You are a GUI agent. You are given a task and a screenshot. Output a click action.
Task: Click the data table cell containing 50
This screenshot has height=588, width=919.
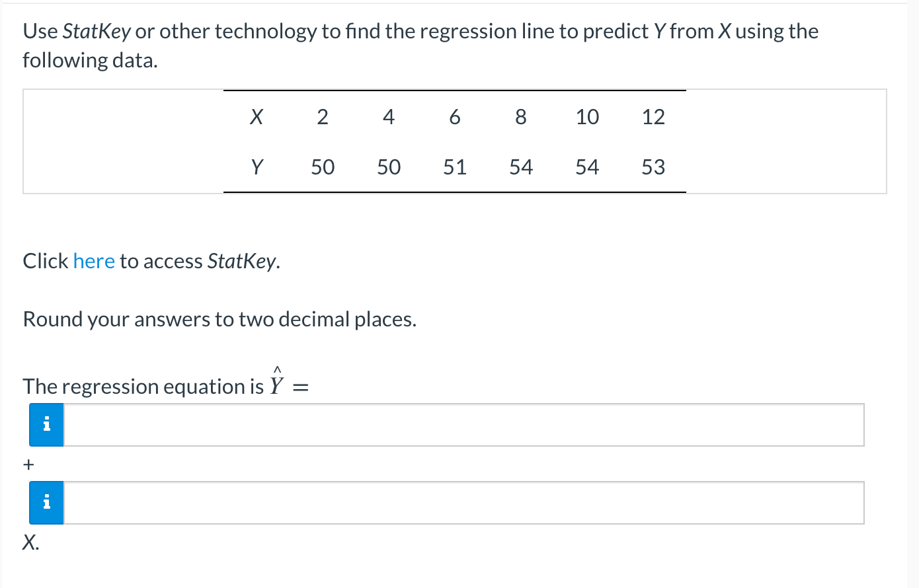[323, 166]
